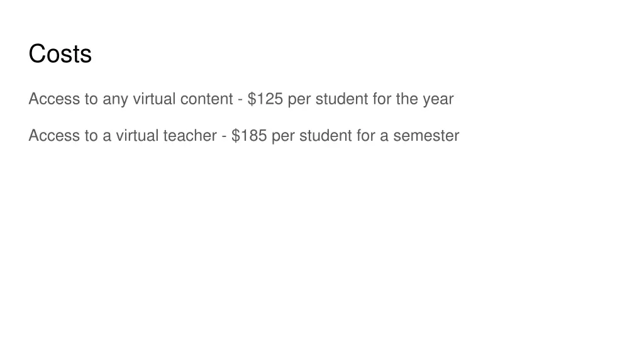644x362 pixels.
Task: Click the dash before $185
Action: click(x=225, y=136)
